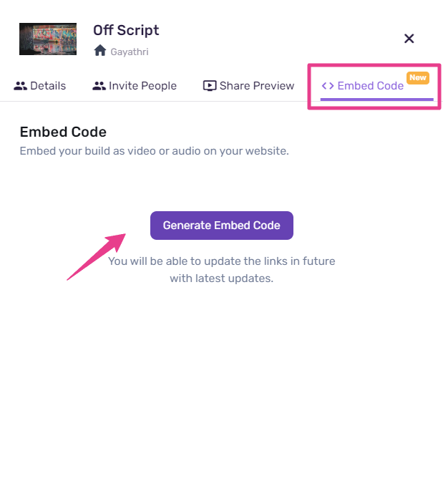Screen dimensions: 443x504
Task: Select the Embed Code tab label
Action: pyautogui.click(x=370, y=86)
